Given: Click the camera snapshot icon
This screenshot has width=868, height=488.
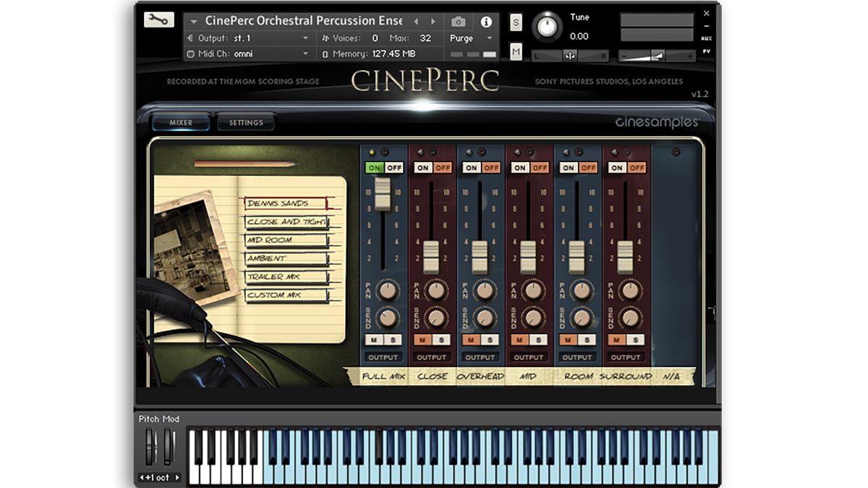Looking at the screenshot, I should (459, 22).
